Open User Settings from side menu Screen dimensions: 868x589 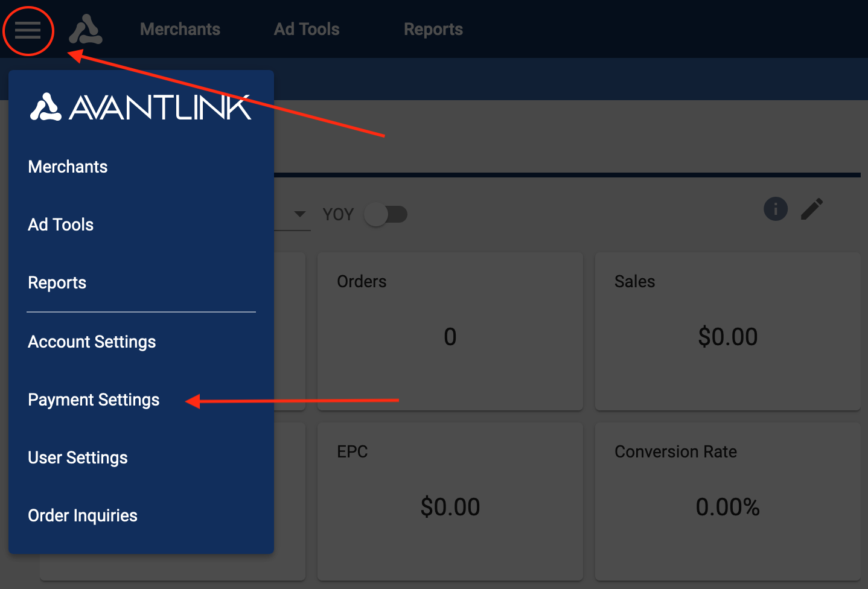point(77,457)
